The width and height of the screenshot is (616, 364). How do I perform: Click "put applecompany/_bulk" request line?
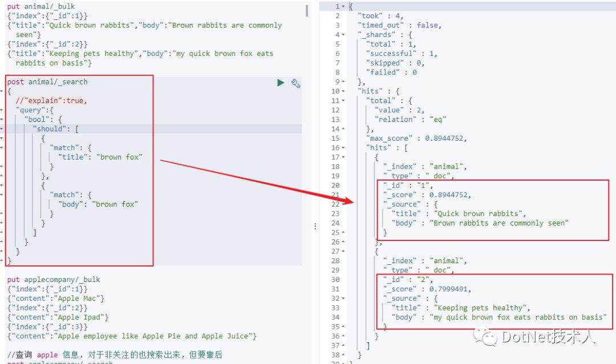point(54,280)
